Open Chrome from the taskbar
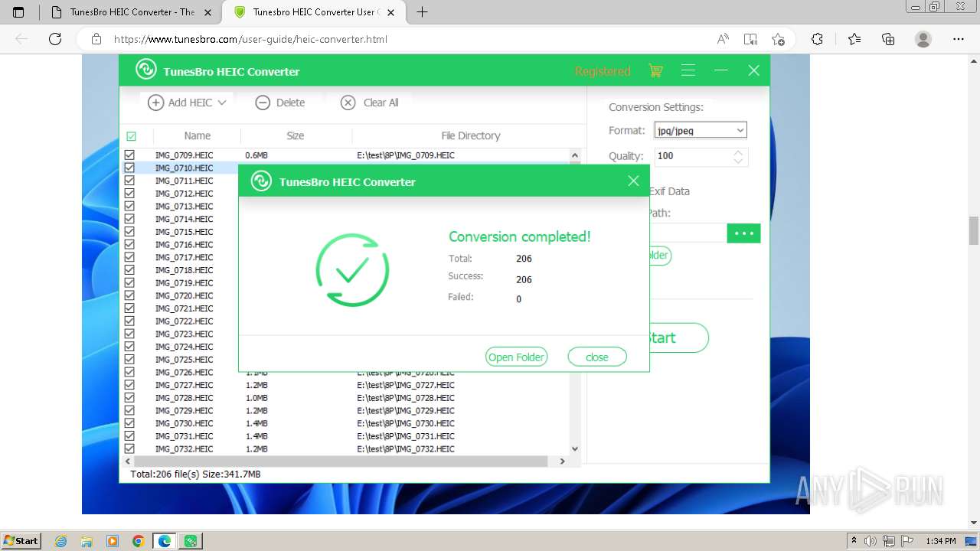The width and height of the screenshot is (980, 551). pos(138,541)
